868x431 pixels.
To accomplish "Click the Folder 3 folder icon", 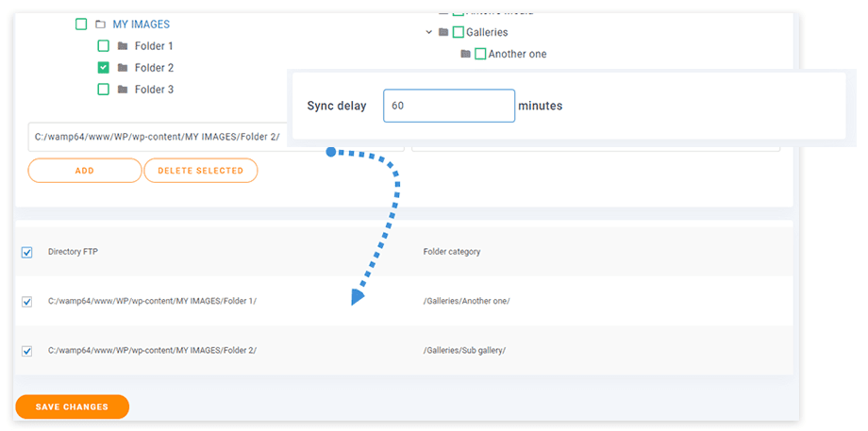I will pos(123,90).
